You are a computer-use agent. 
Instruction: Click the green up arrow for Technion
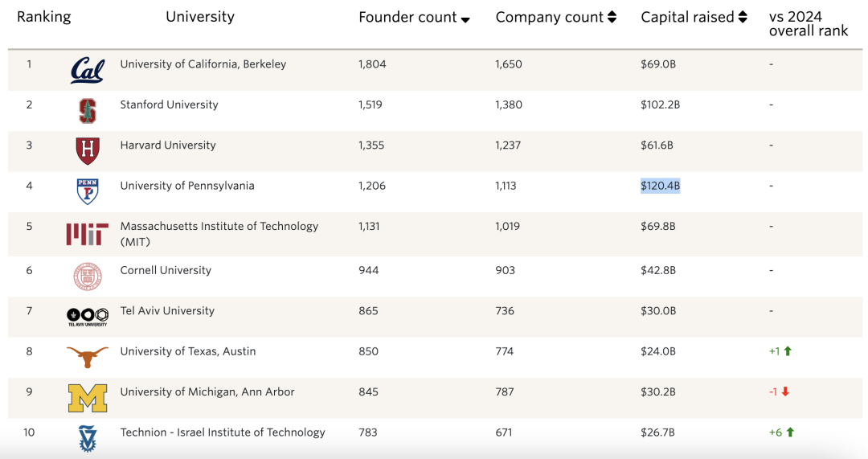tap(790, 432)
